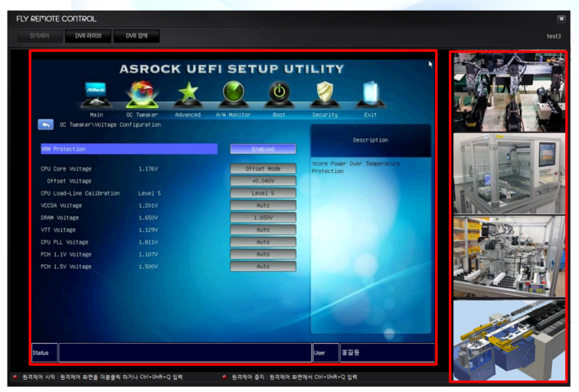The width and height of the screenshot is (579, 392).
Task: Open the Advanced star icon
Action: point(188,94)
